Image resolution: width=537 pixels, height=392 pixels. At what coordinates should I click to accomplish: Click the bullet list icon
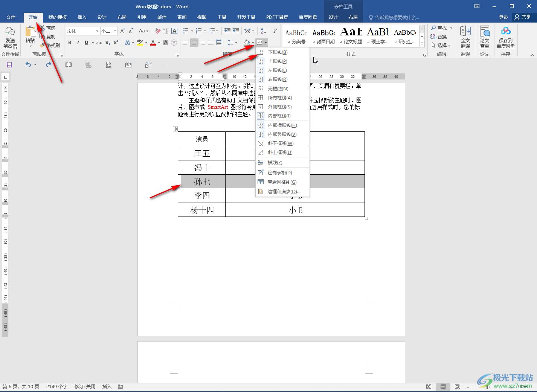(186, 31)
